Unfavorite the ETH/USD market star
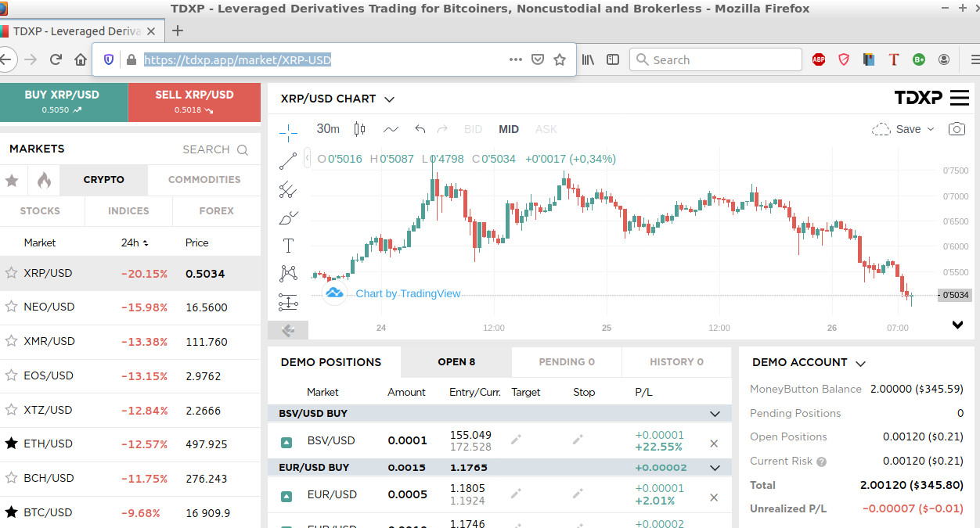This screenshot has height=528, width=980. point(12,444)
